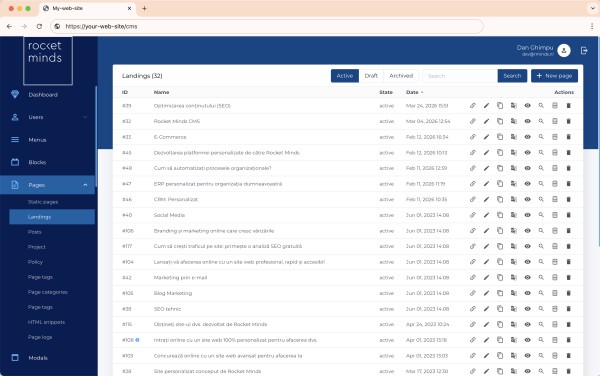Select Landings in the sidebar

[x=52, y=217]
